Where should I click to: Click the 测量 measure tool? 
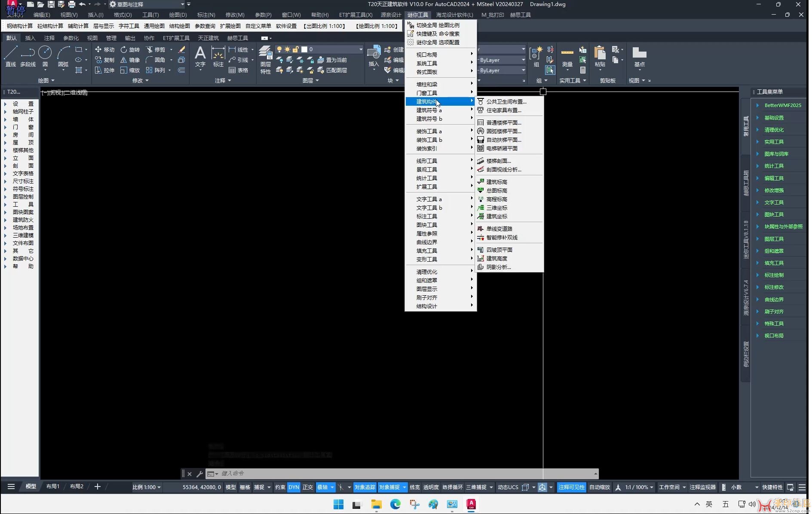pos(567,57)
